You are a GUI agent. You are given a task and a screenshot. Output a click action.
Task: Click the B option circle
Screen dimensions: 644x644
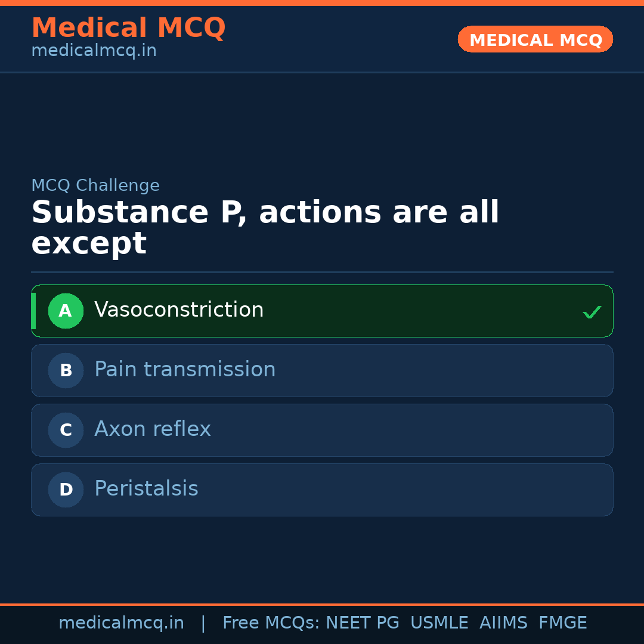pos(66,370)
